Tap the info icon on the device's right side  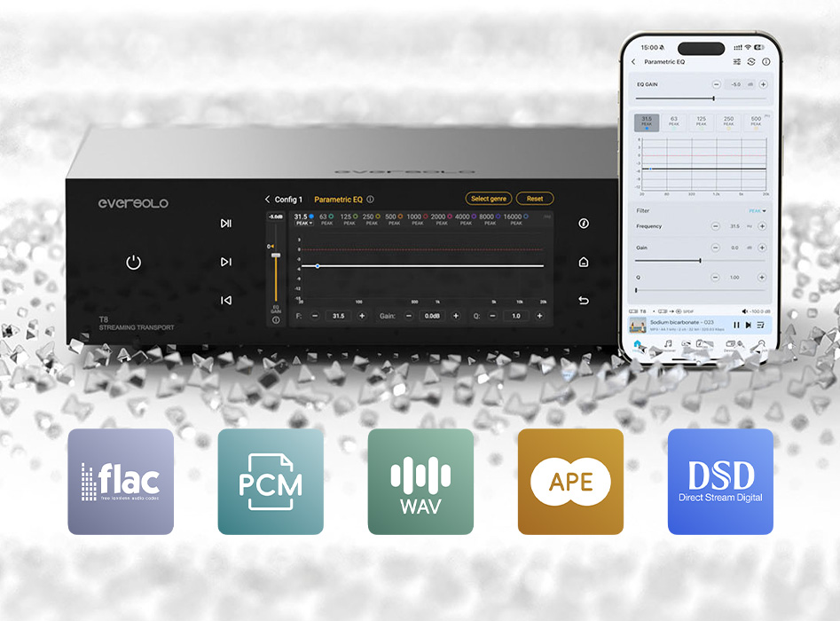coord(584,224)
